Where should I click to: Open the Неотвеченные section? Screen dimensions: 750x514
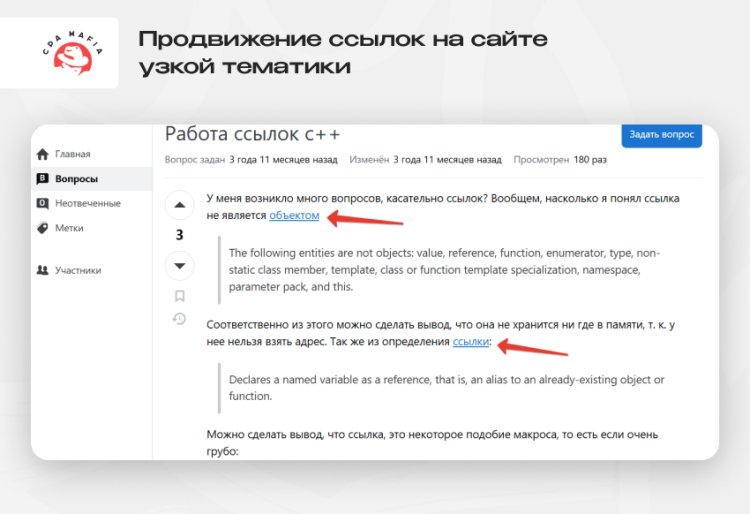coord(88,203)
